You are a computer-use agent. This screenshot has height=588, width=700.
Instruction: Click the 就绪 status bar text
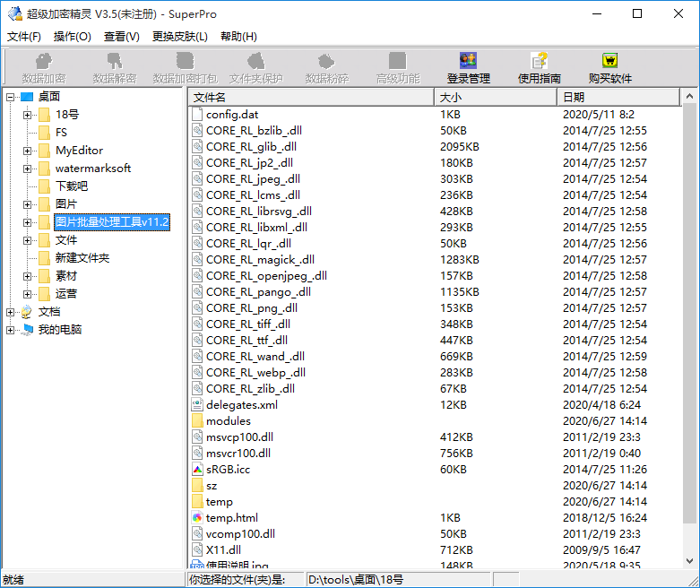coord(13,580)
